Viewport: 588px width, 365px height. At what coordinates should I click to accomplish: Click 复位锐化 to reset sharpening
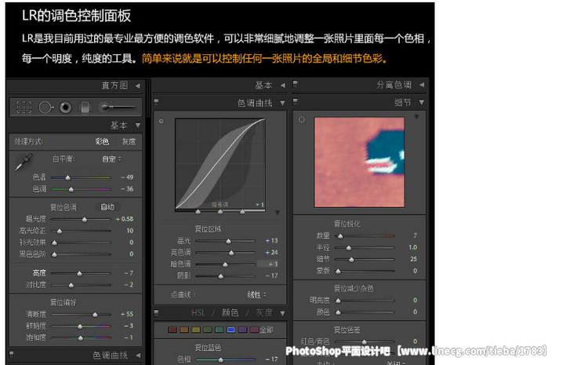point(347,224)
